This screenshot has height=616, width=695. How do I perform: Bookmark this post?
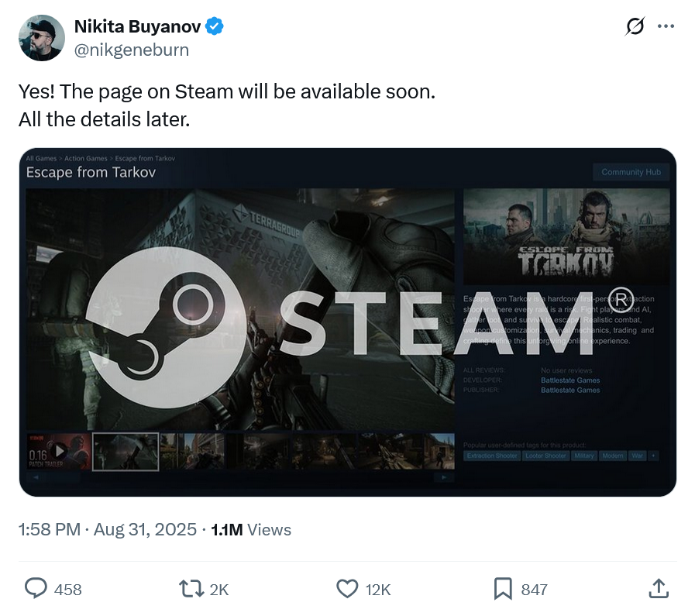click(x=503, y=589)
